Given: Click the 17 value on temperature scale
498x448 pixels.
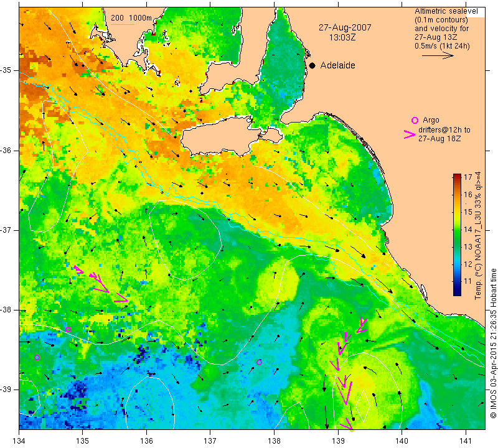Looking at the screenshot, I should (x=468, y=177).
